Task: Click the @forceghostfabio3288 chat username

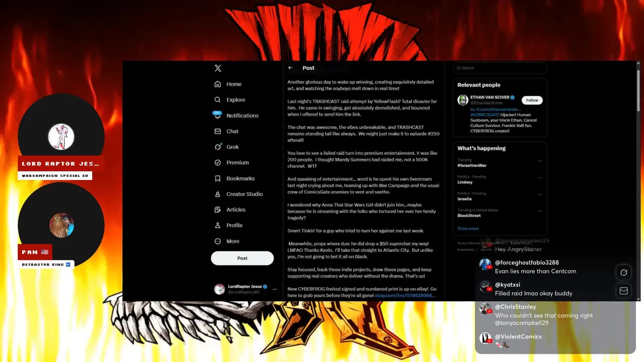Action: 527,262
